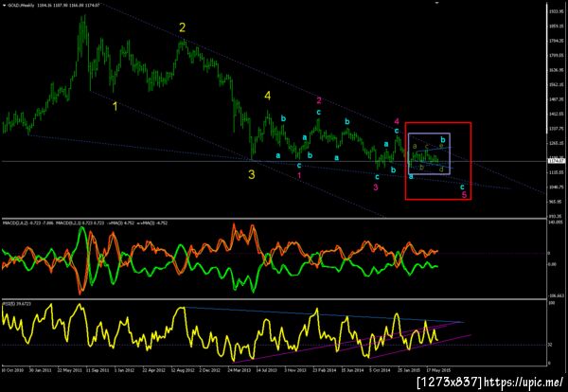This screenshot has height=392, width=568.
Task: Select the yellow wave label 1
Action: pos(115,106)
